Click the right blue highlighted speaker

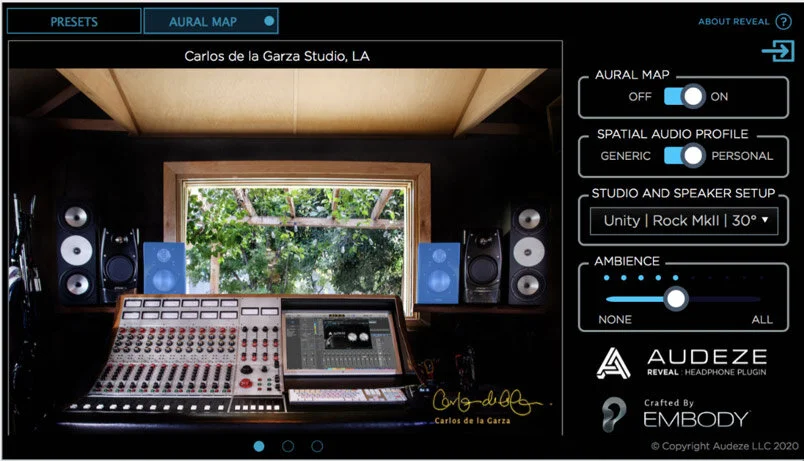[439, 273]
